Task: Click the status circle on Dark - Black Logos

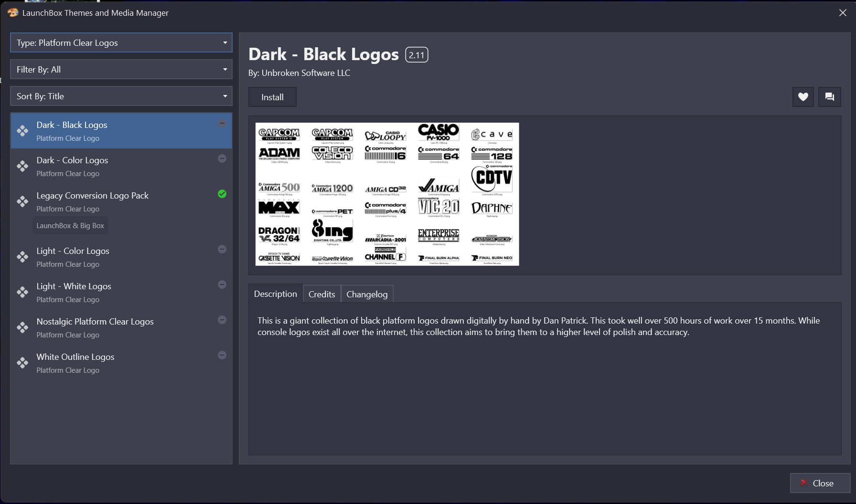Action: pos(222,123)
